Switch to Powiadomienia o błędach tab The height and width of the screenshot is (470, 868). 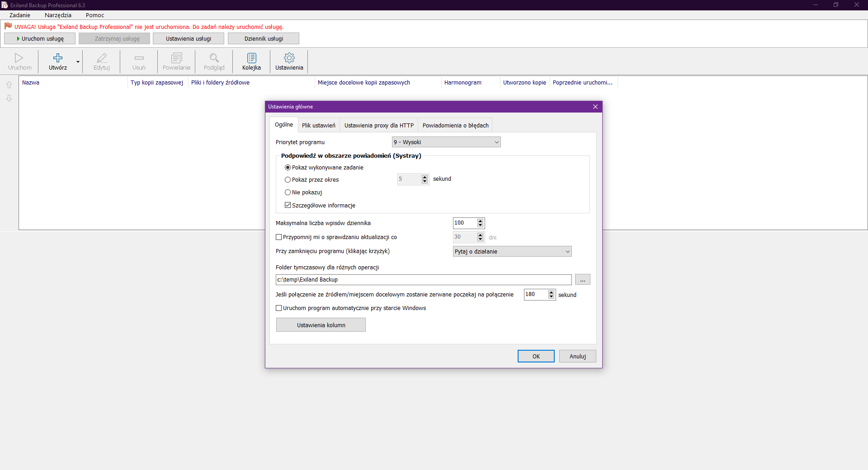point(456,126)
